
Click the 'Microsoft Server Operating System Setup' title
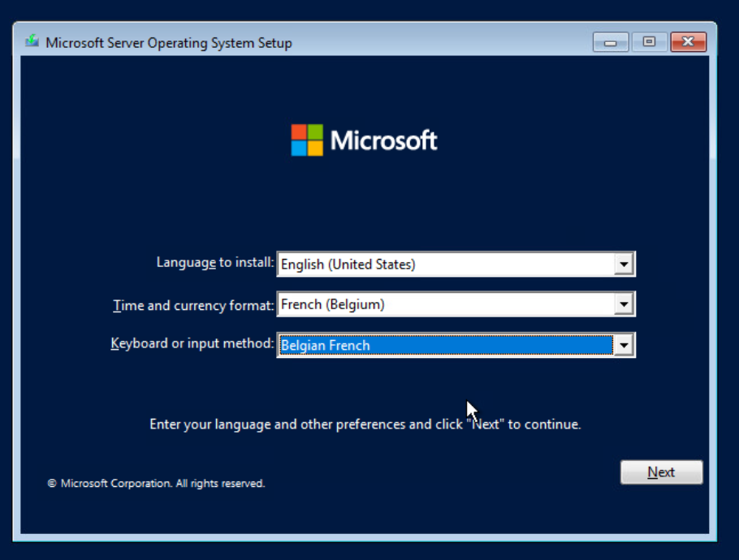pyautogui.click(x=169, y=43)
